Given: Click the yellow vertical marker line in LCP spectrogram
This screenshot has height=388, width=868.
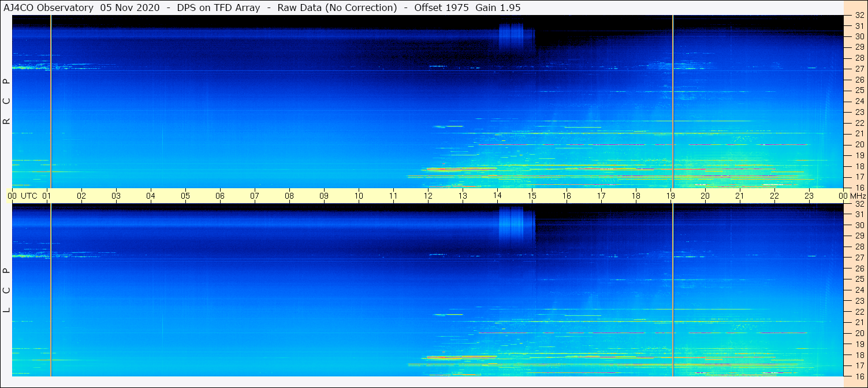Looking at the screenshot, I should pos(51,290).
